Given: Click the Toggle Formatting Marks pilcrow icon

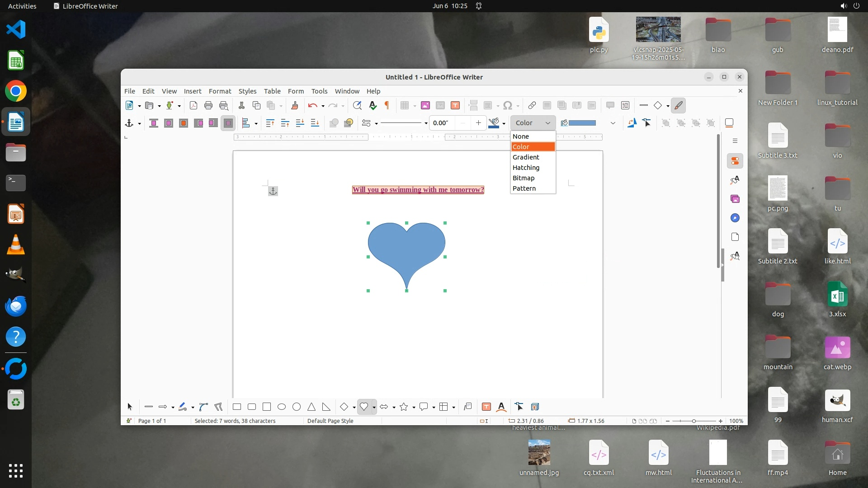Looking at the screenshot, I should [x=387, y=106].
